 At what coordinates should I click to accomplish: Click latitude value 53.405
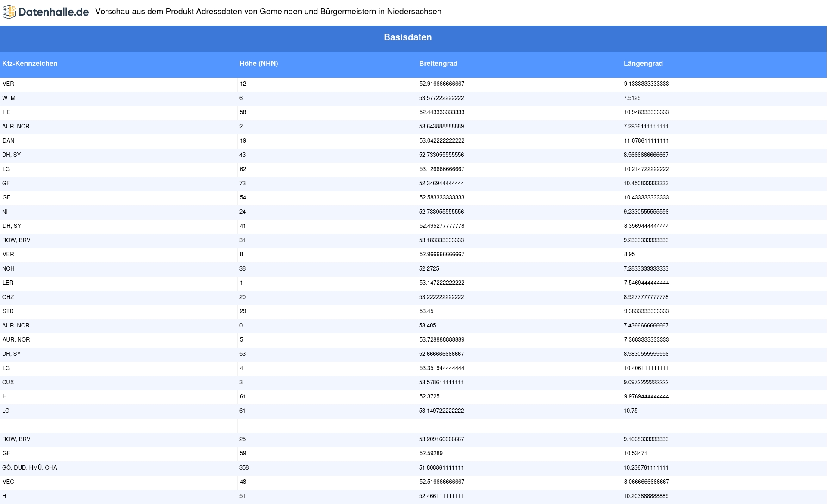click(x=427, y=326)
